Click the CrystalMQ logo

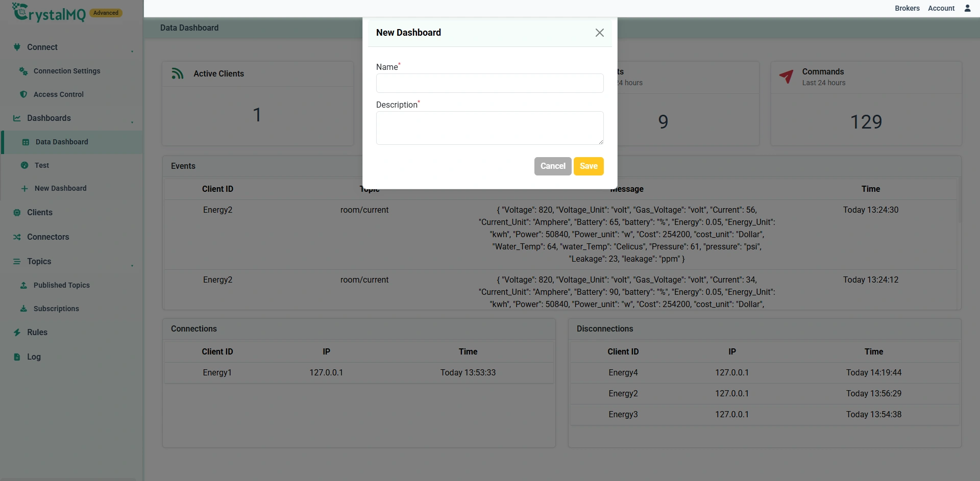click(50, 12)
